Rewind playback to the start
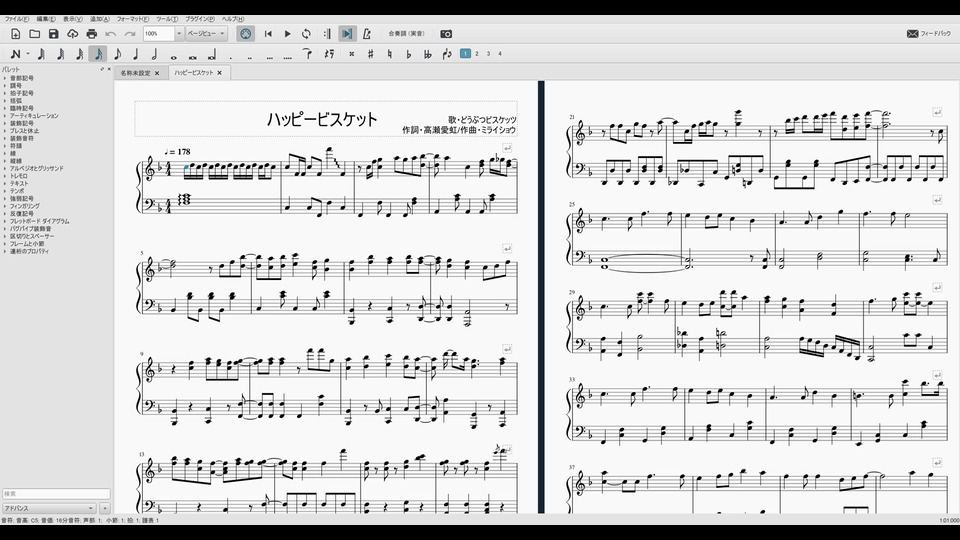This screenshot has height=540, width=960. pos(268,34)
